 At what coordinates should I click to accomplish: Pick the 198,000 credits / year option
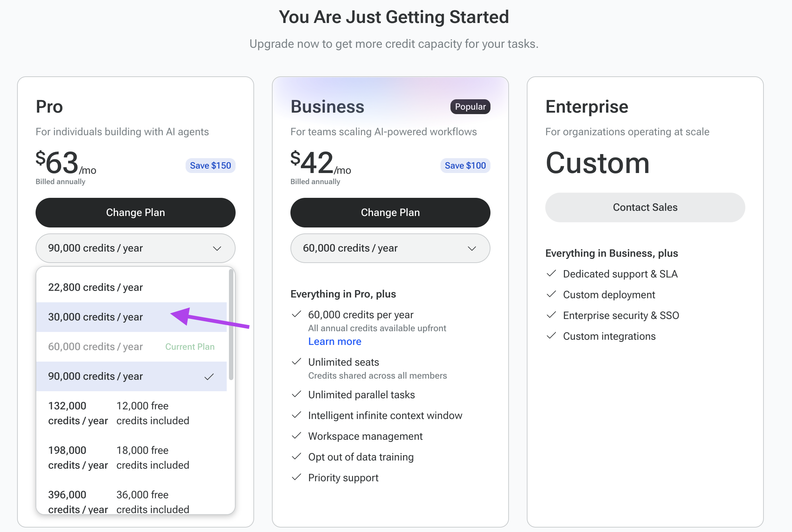tap(132, 458)
